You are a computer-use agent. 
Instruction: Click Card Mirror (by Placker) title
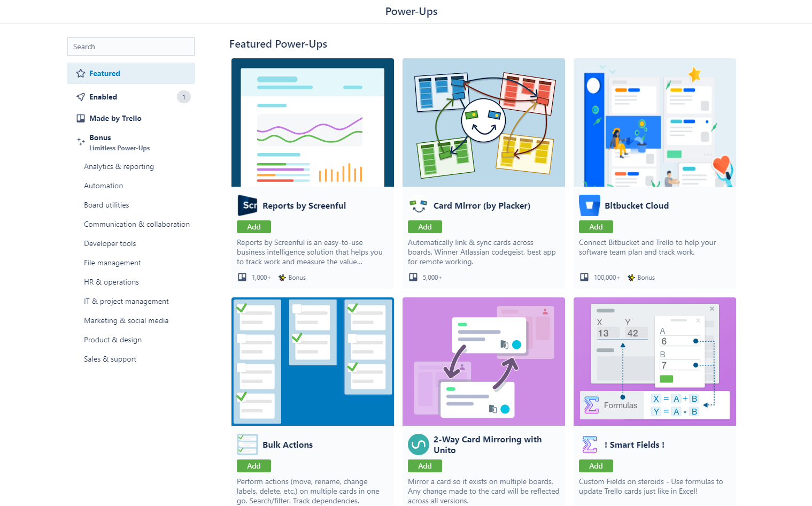click(x=482, y=205)
